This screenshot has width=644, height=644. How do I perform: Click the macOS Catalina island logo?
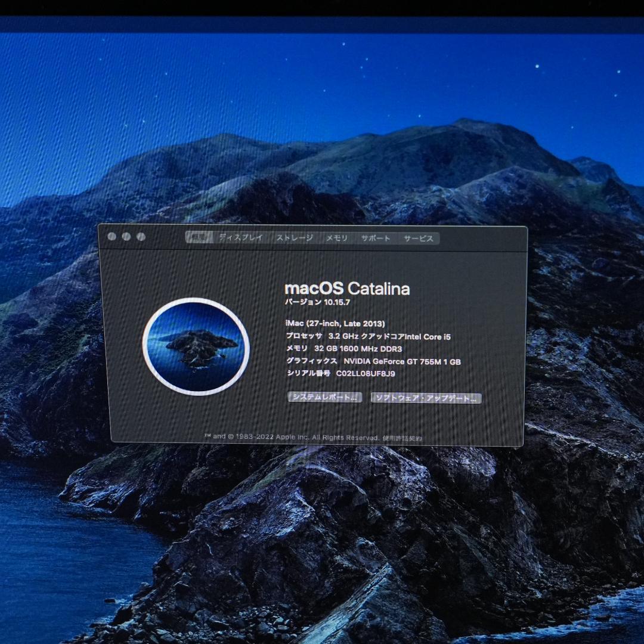click(196, 346)
